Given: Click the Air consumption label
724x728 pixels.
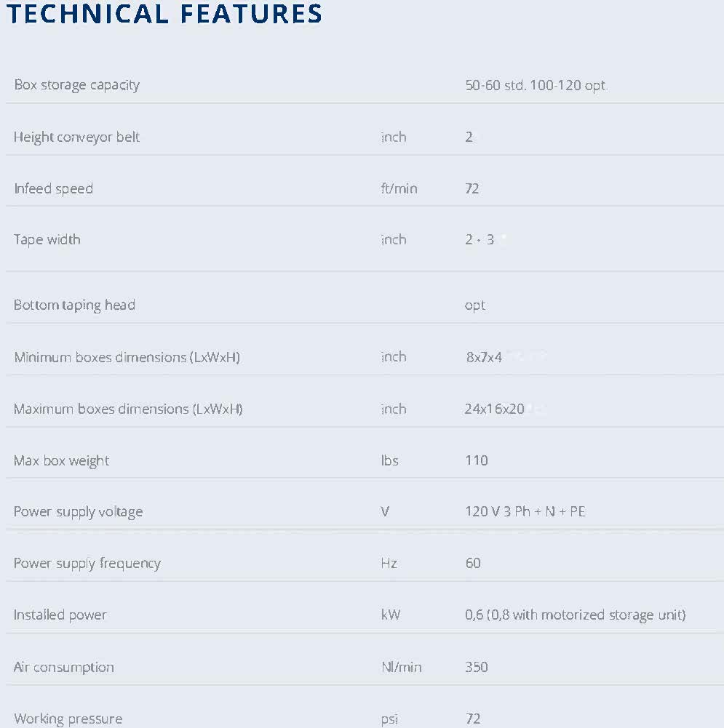Looking at the screenshot, I should [x=63, y=667].
